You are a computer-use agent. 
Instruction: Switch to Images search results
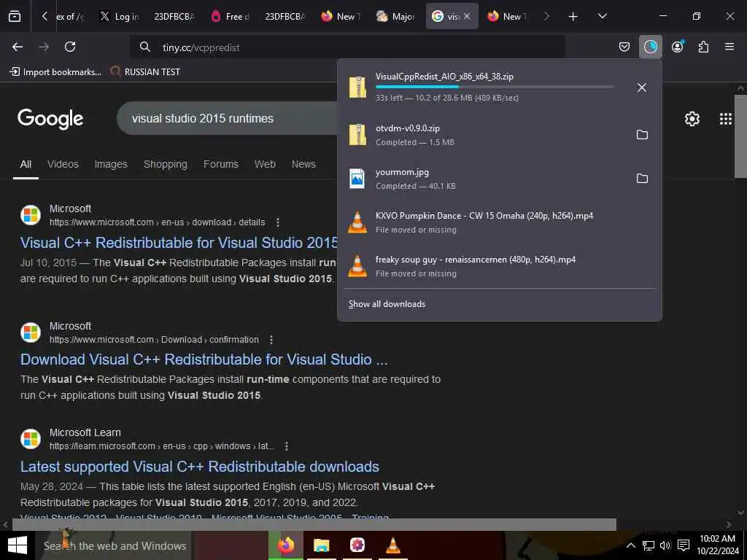(x=111, y=164)
